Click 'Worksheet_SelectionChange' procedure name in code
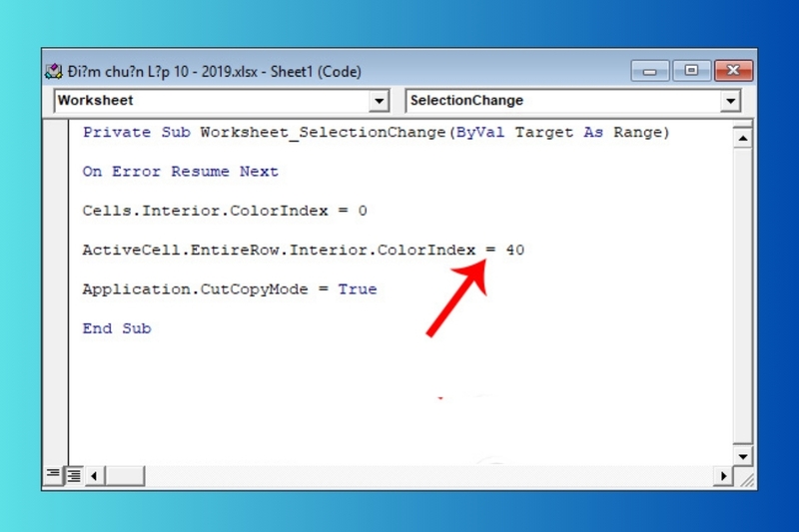 click(323, 133)
